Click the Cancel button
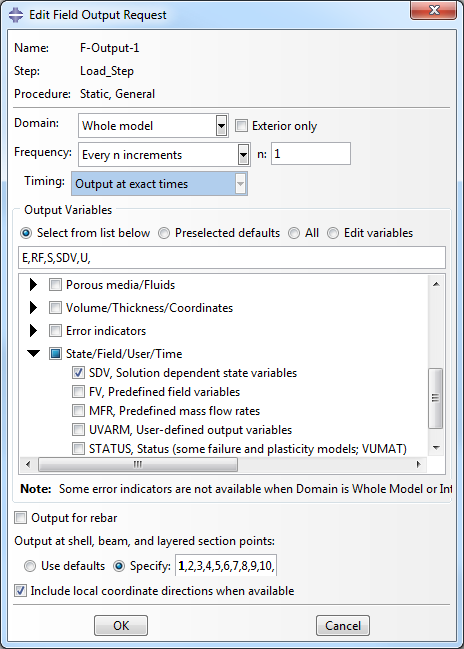 coord(343,625)
